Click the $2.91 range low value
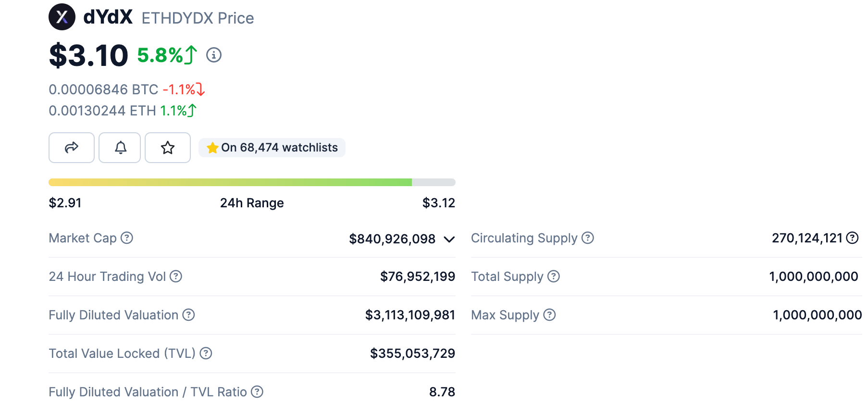 (x=65, y=203)
